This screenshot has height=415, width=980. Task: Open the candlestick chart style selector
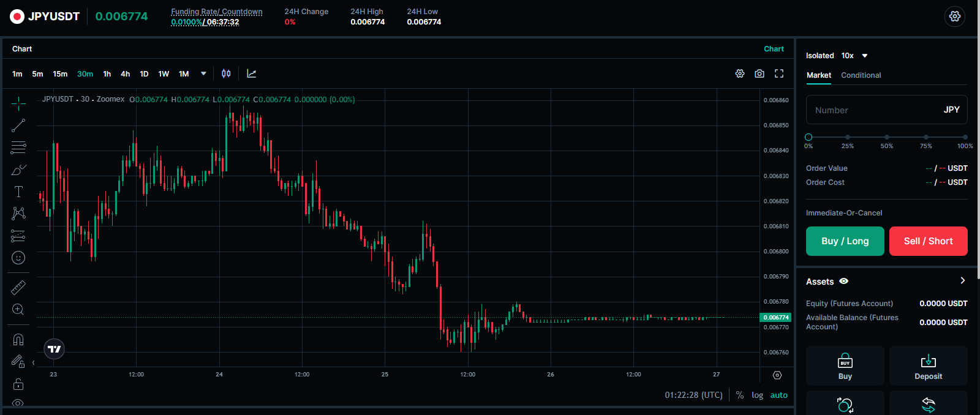[x=226, y=73]
